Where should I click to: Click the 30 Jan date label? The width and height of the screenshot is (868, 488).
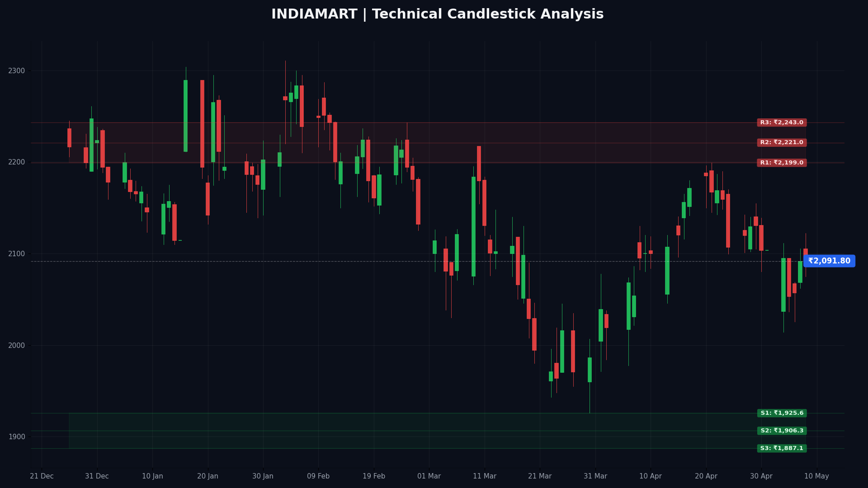[263, 476]
